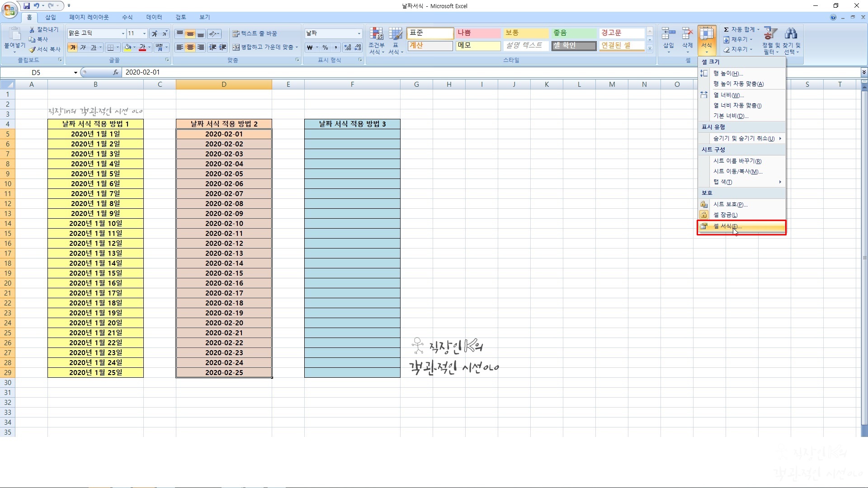Click the Insert cells (삽입) icon
868x488 pixels.
click(668, 34)
